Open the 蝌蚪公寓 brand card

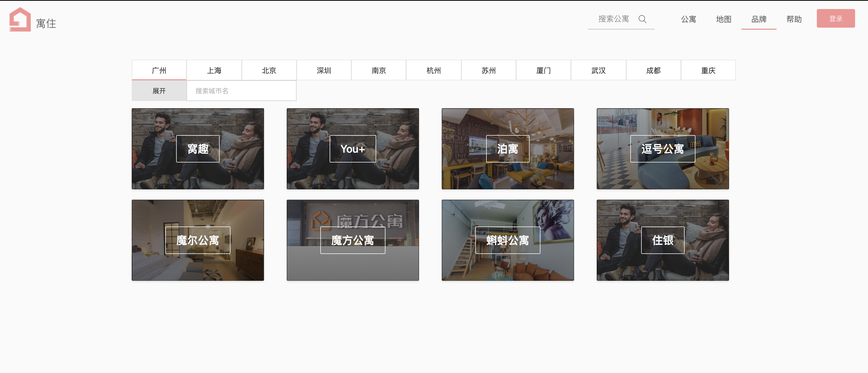(507, 240)
